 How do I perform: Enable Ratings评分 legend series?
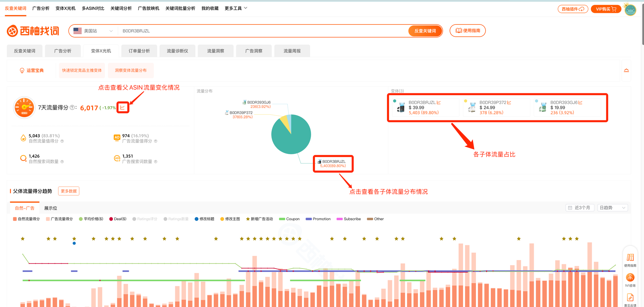coord(145,219)
